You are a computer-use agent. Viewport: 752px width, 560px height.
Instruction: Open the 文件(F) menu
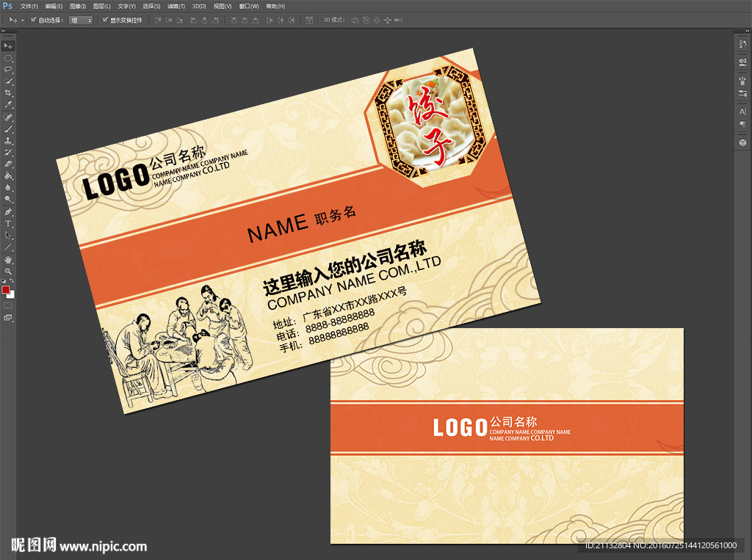coord(29,6)
